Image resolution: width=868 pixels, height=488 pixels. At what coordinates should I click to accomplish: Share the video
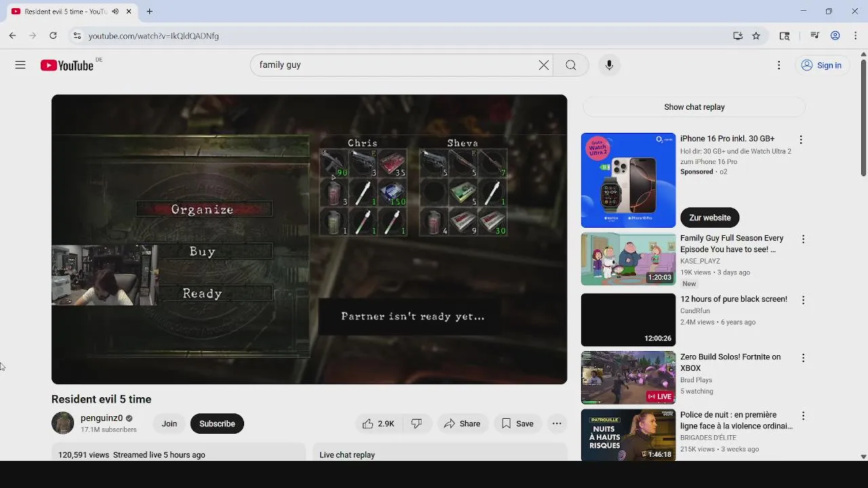(x=462, y=424)
